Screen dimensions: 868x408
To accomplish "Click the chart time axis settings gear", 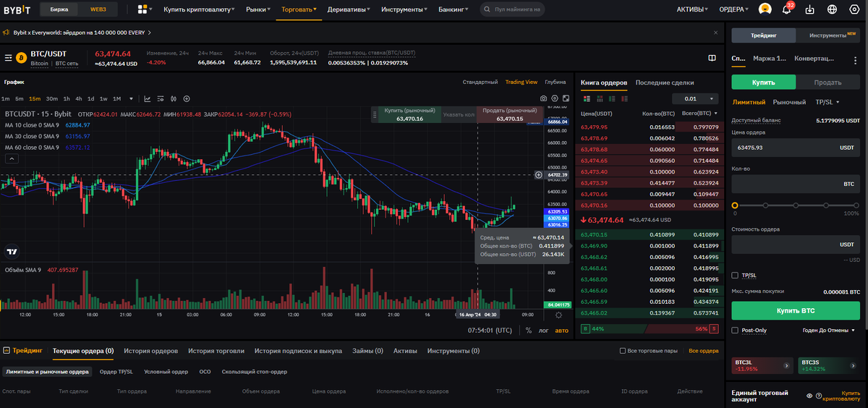I will click(x=558, y=315).
